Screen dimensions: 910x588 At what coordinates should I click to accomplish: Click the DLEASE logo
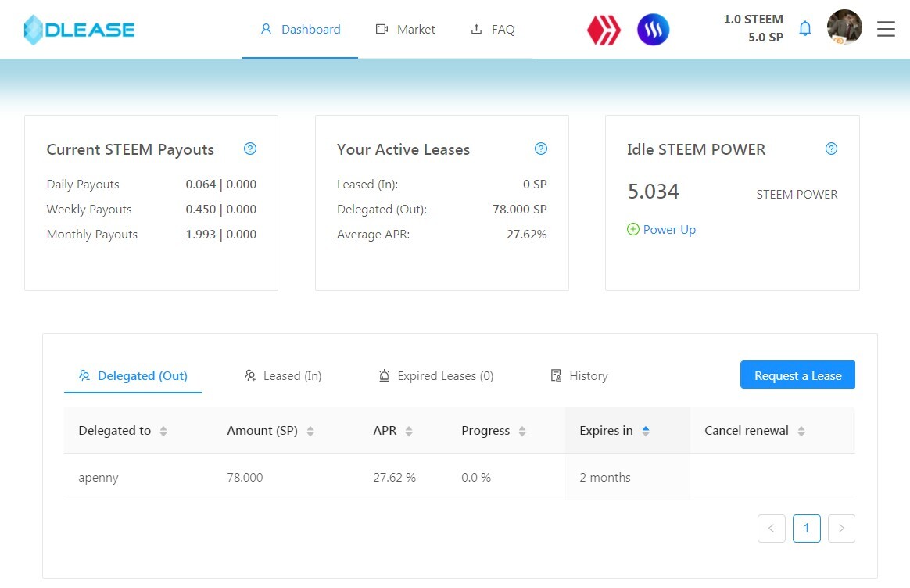(x=79, y=30)
